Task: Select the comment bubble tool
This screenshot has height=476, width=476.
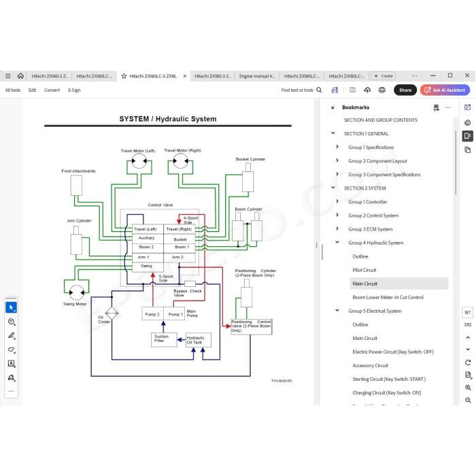Action: point(12,322)
